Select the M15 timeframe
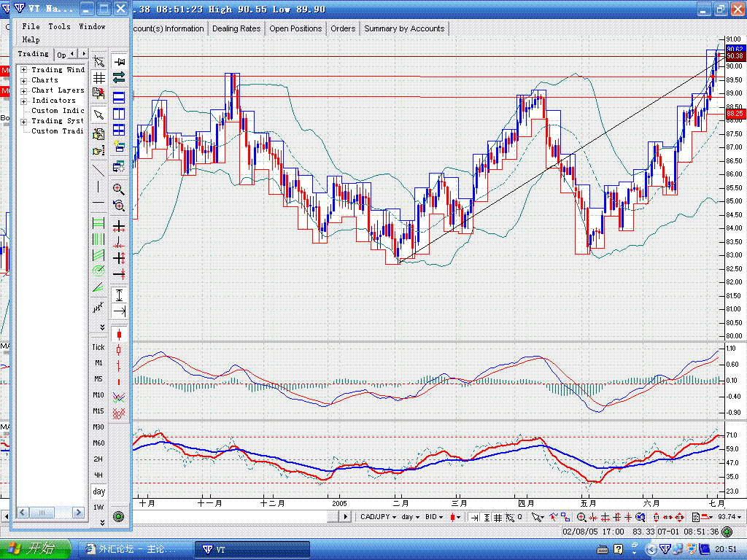This screenshot has height=560, width=747. coord(98,411)
